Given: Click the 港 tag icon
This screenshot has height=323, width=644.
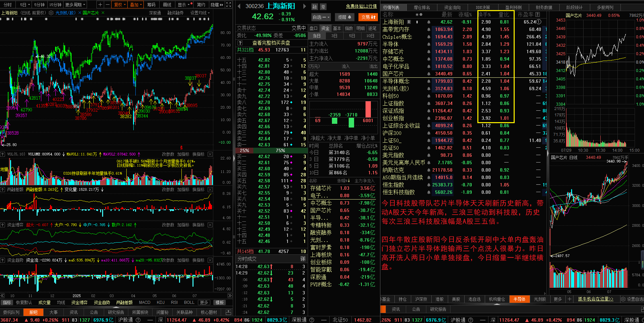Looking at the screenshot, I should point(323,6).
